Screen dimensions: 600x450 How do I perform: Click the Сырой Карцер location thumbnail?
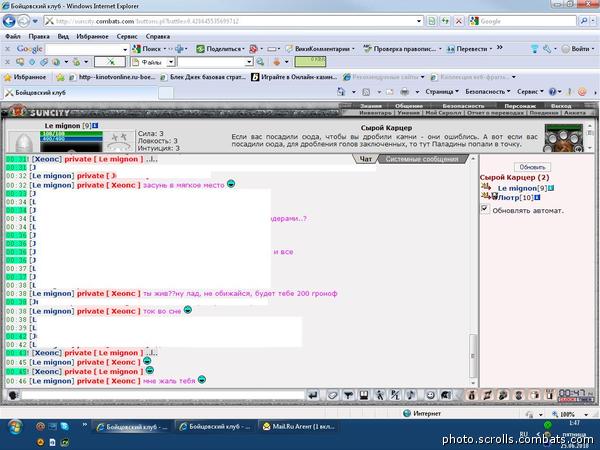(x=563, y=138)
